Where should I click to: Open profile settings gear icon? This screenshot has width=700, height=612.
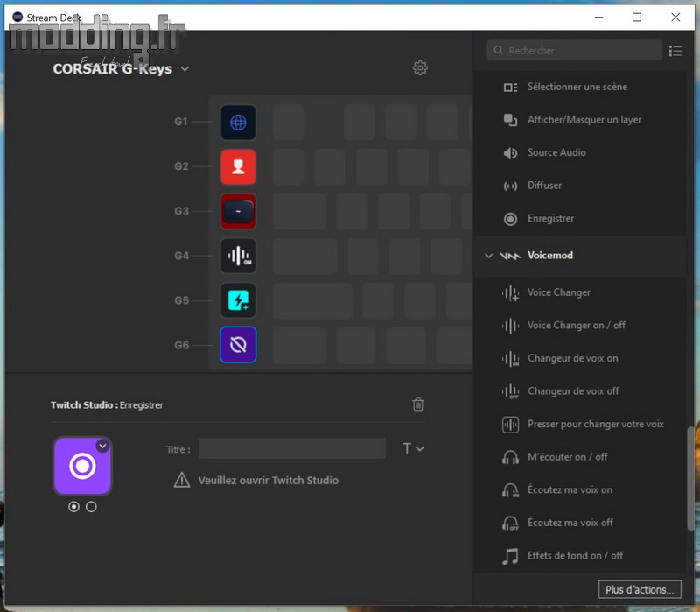420,68
